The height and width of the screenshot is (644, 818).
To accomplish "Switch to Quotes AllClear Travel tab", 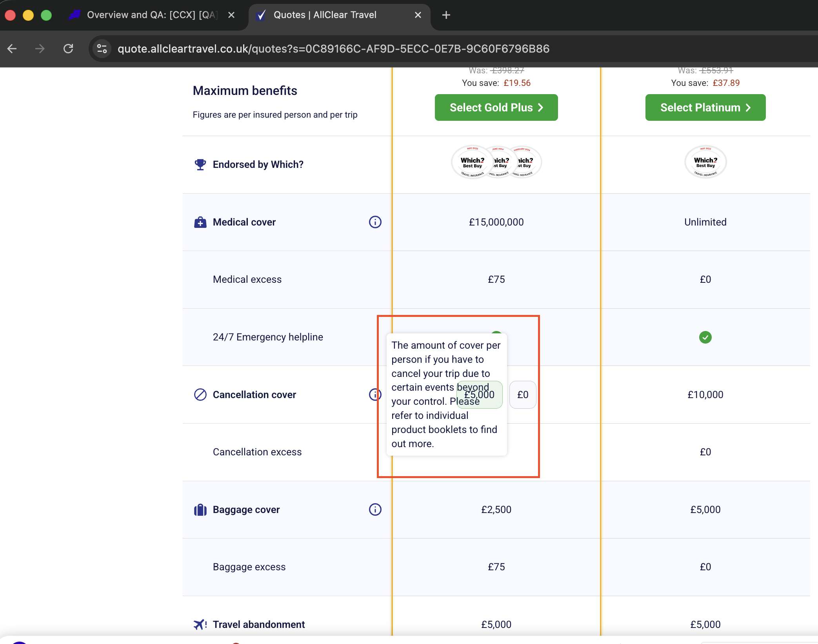I will 325,15.
